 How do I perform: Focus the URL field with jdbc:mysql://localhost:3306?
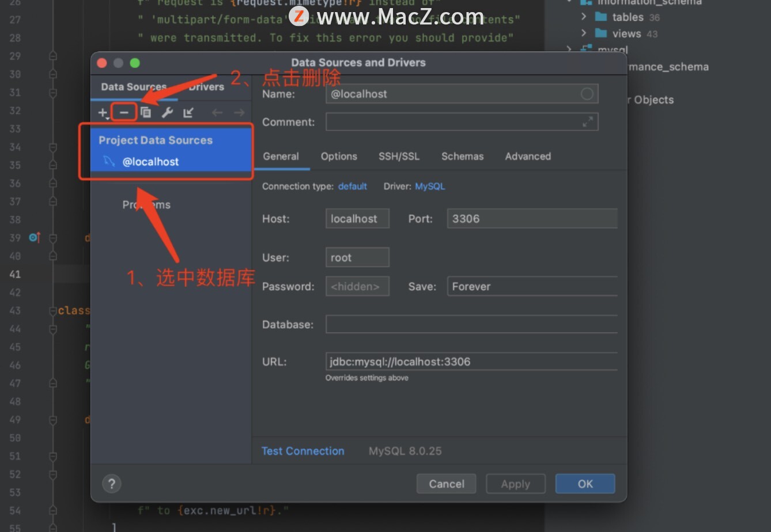[471, 362]
